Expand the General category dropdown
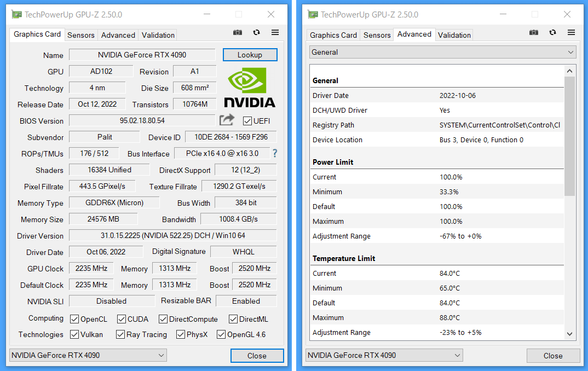 click(443, 52)
